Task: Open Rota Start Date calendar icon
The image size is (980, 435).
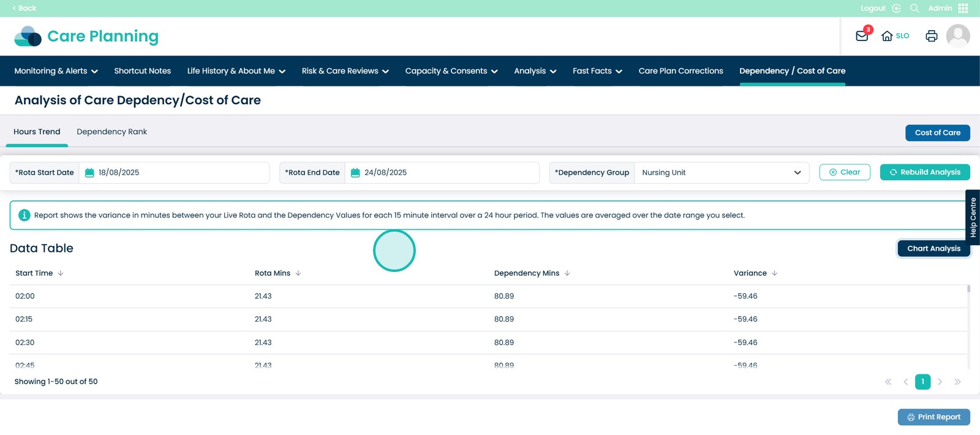Action: pyautogui.click(x=89, y=173)
